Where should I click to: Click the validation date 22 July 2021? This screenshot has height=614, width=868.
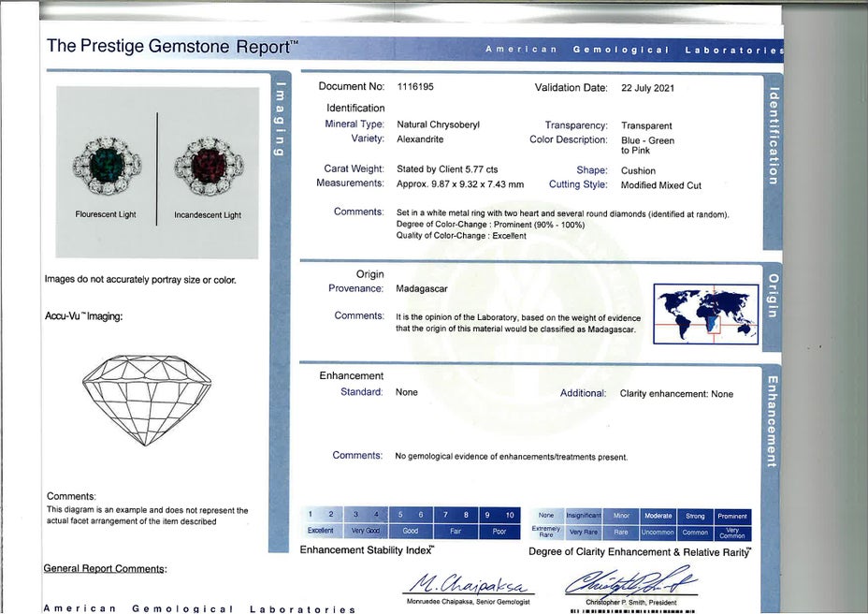[x=647, y=88]
